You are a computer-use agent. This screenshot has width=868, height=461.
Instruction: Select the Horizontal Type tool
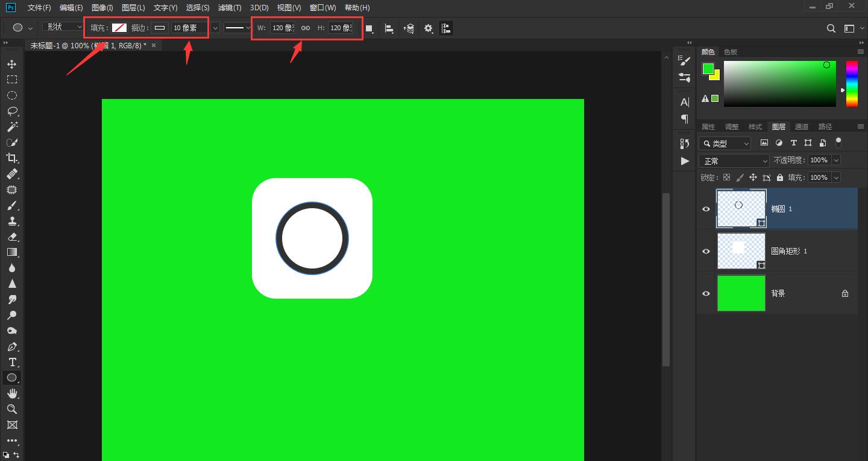11,362
